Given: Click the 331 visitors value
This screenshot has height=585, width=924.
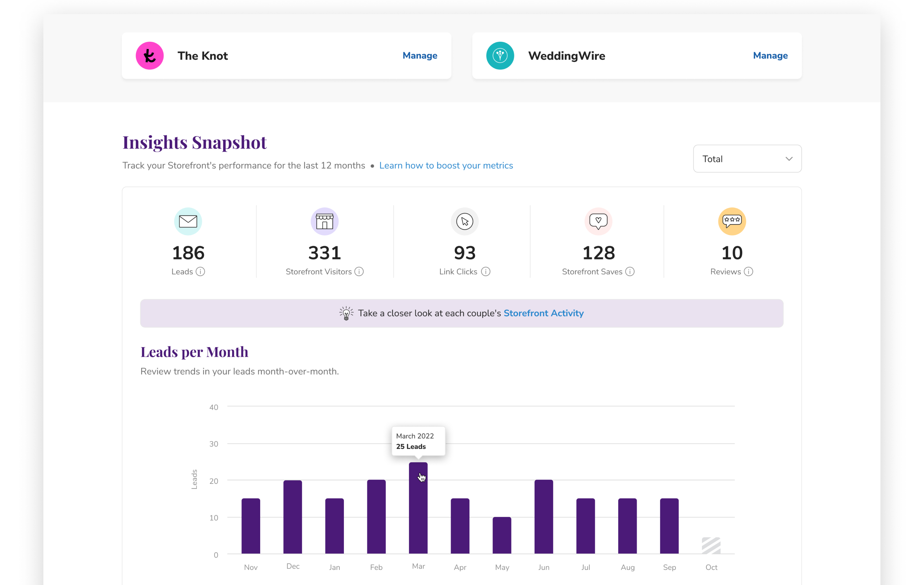Looking at the screenshot, I should pos(325,253).
